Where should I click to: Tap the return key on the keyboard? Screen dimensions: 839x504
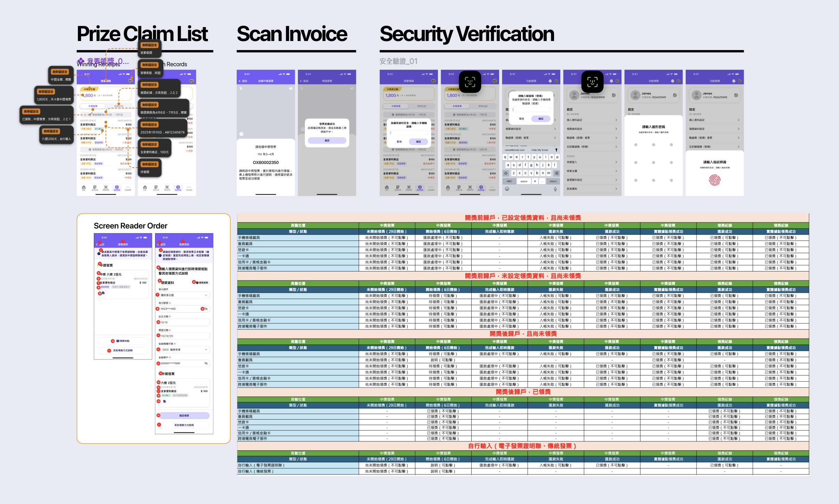click(553, 181)
